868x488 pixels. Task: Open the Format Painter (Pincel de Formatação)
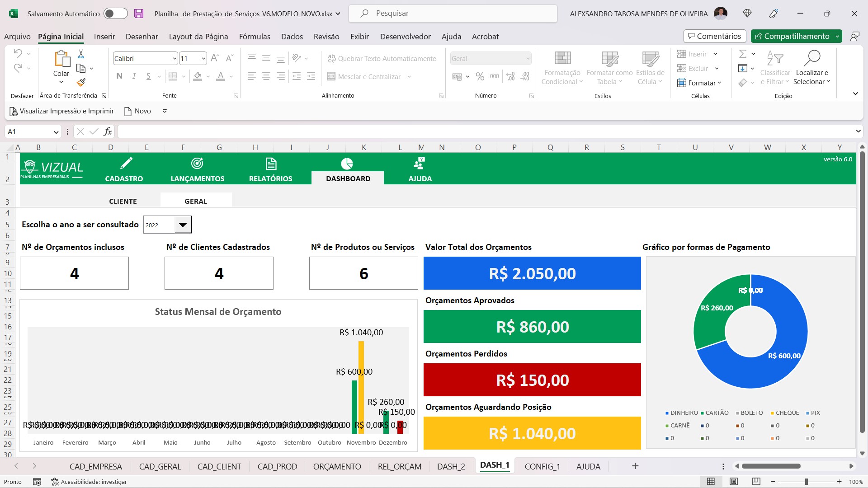click(81, 83)
